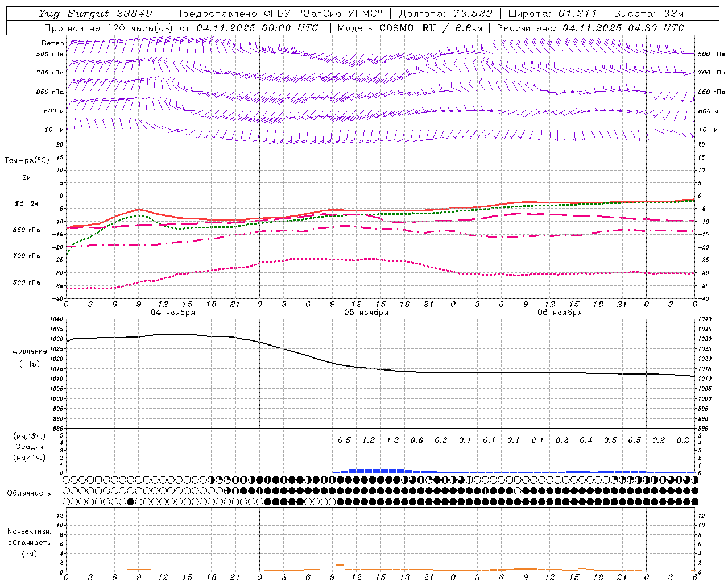Click the Широта: 61.211 latitude value
Viewport: 728px width, 582px height.
click(x=552, y=14)
